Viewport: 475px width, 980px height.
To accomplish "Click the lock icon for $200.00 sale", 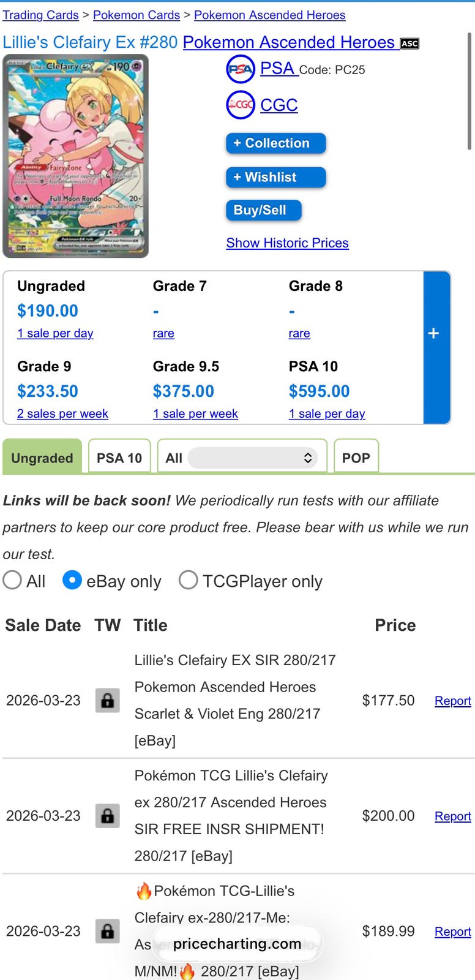I will click(x=107, y=816).
